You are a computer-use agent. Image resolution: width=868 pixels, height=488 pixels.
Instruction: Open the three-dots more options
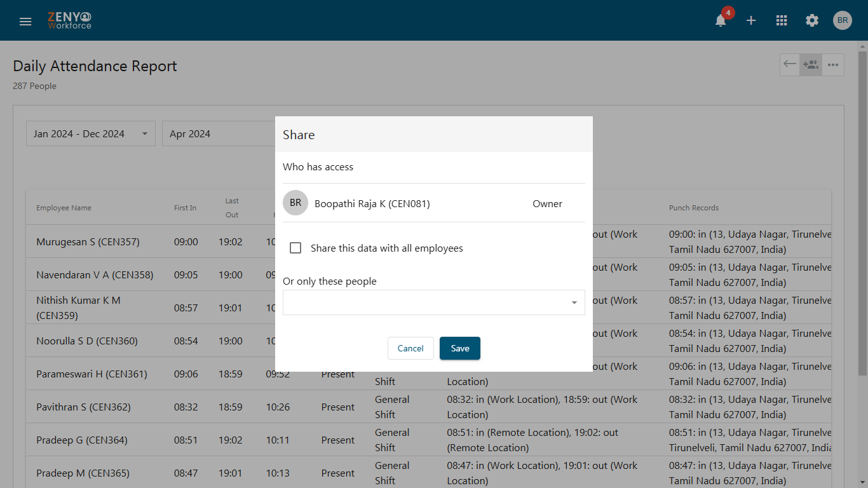tap(833, 64)
